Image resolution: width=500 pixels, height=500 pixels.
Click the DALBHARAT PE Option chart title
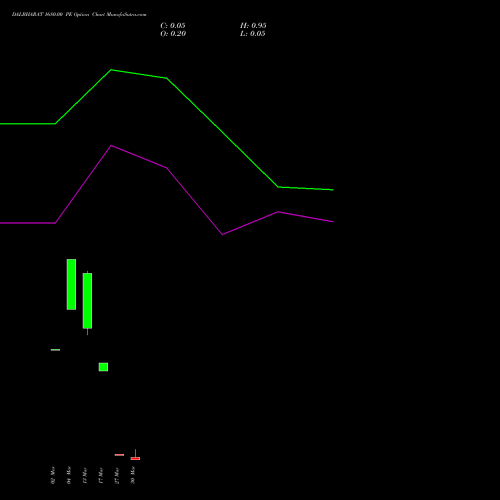click(x=79, y=14)
